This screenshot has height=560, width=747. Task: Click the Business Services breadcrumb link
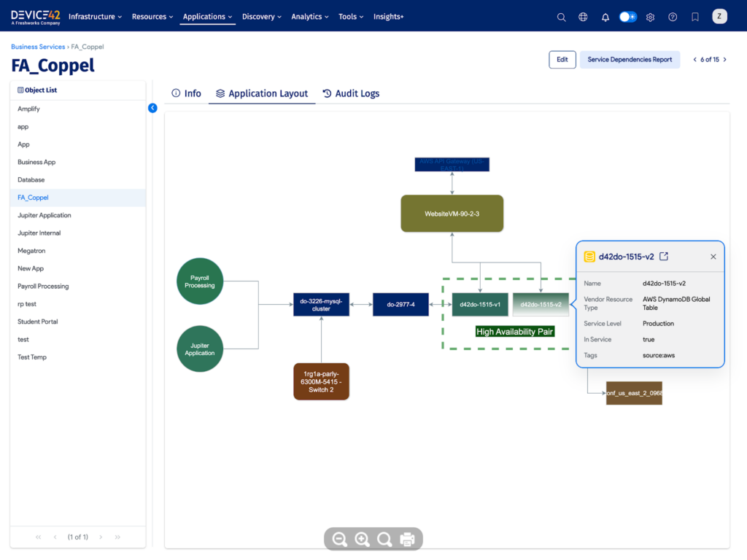tap(38, 47)
